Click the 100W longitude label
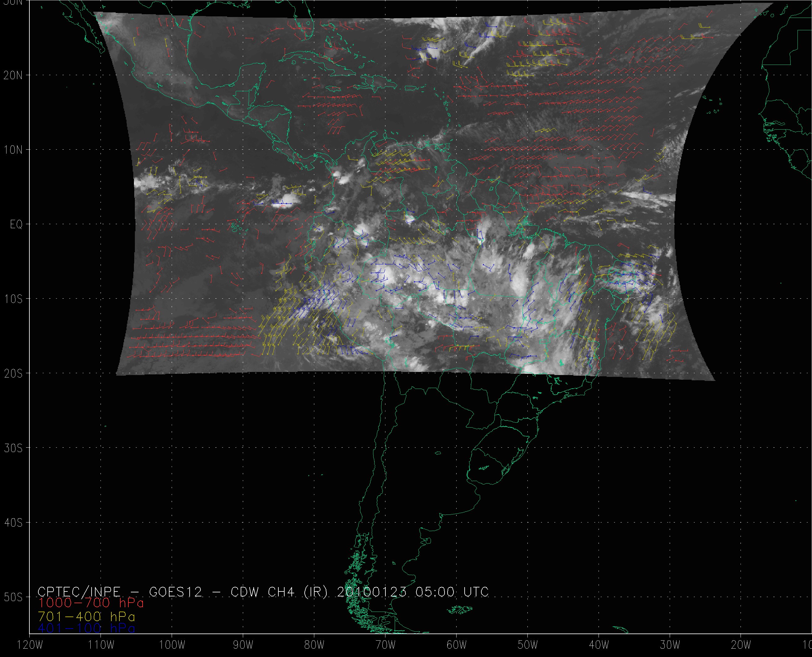 (x=172, y=645)
